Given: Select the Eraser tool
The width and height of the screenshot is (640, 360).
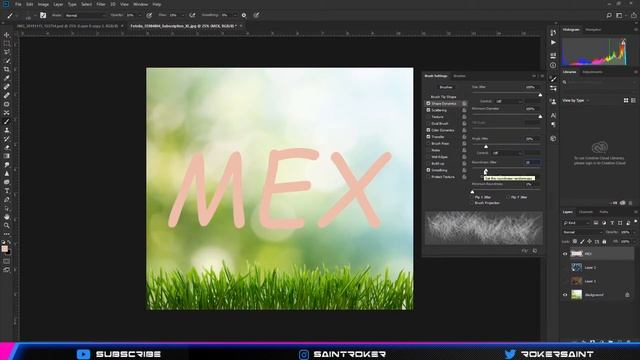Looking at the screenshot, I should [7, 147].
